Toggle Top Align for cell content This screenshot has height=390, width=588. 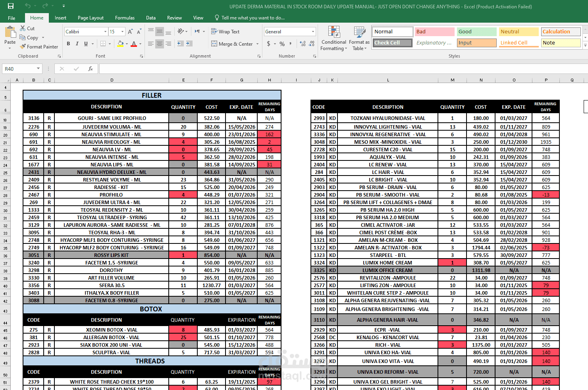[x=151, y=31]
